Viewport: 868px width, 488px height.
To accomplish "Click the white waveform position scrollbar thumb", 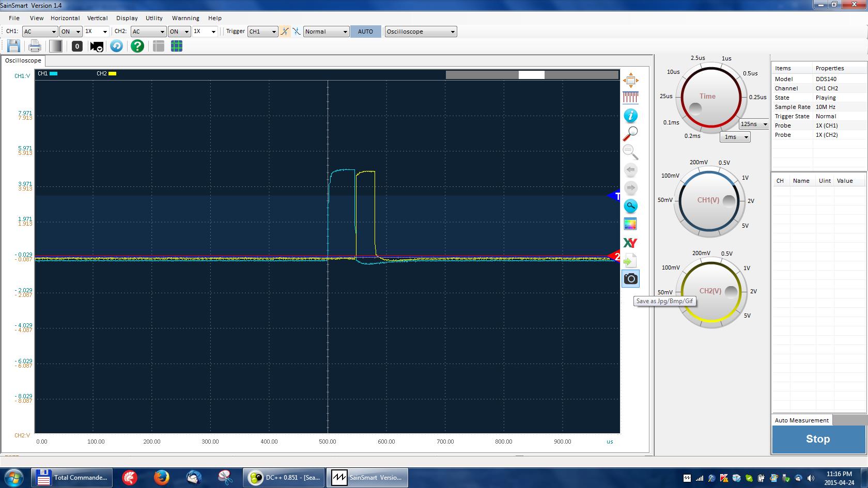I will point(531,75).
